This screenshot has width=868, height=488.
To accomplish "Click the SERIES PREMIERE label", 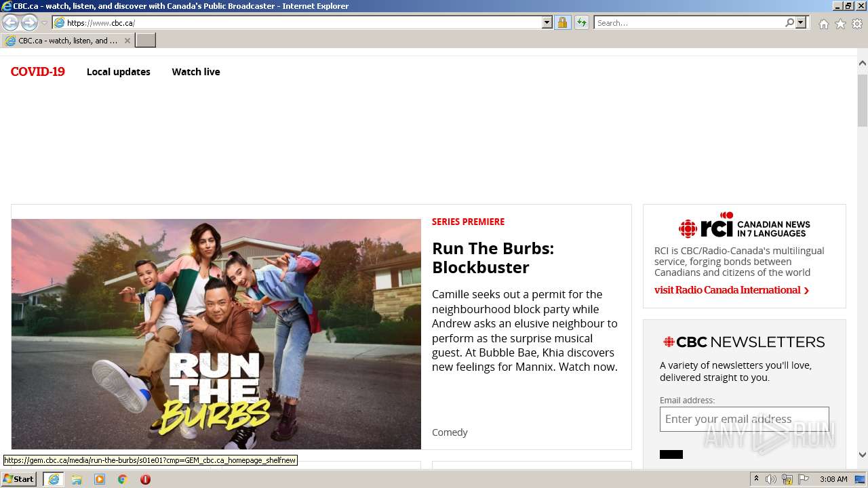I will (469, 222).
